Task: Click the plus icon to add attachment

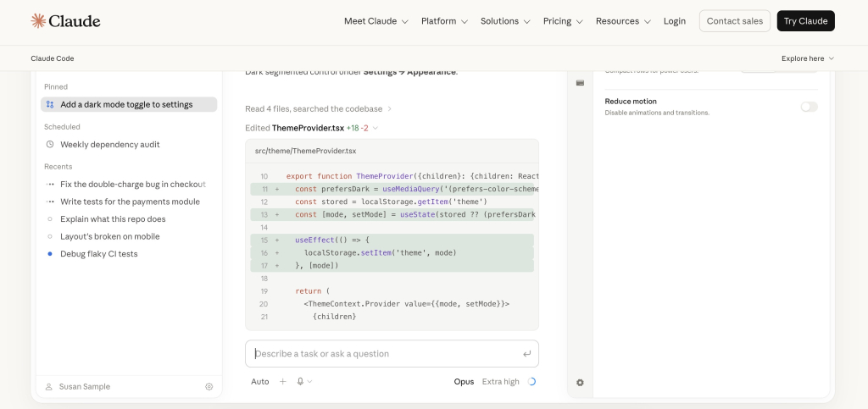Action: tap(283, 382)
